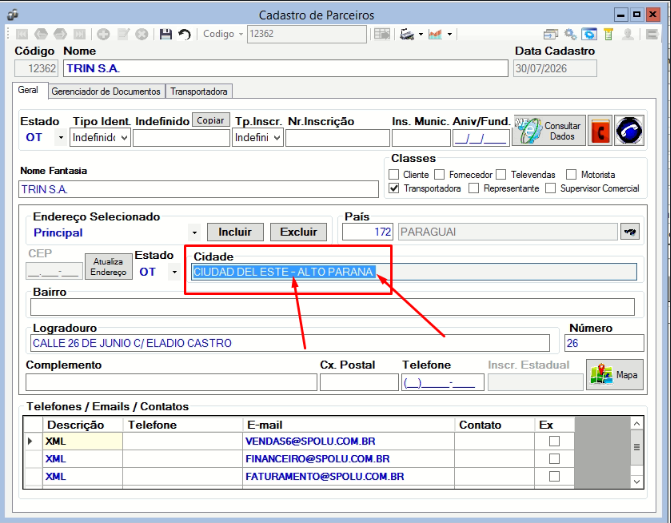Click the printer icon in toolbar

(407, 34)
